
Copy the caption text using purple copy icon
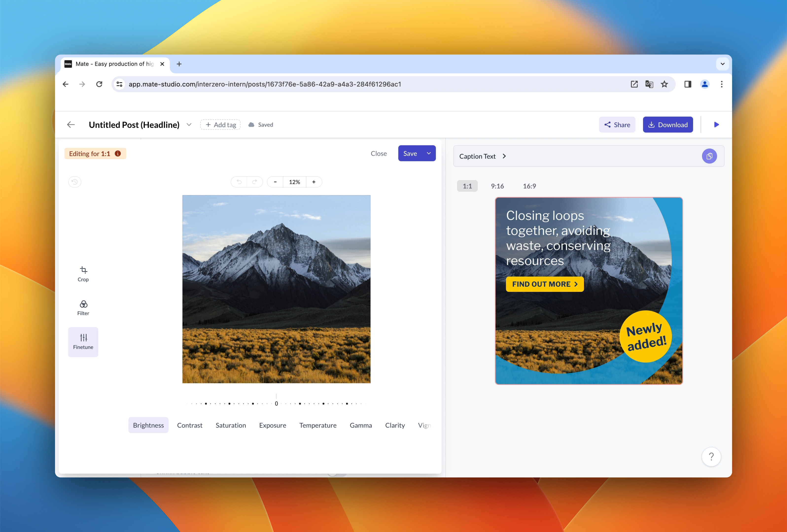(x=710, y=156)
